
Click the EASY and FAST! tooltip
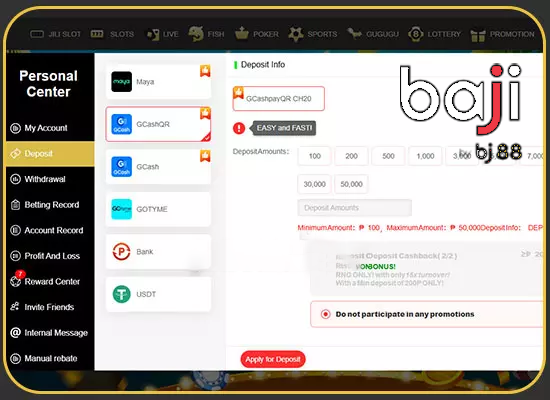coord(283,128)
